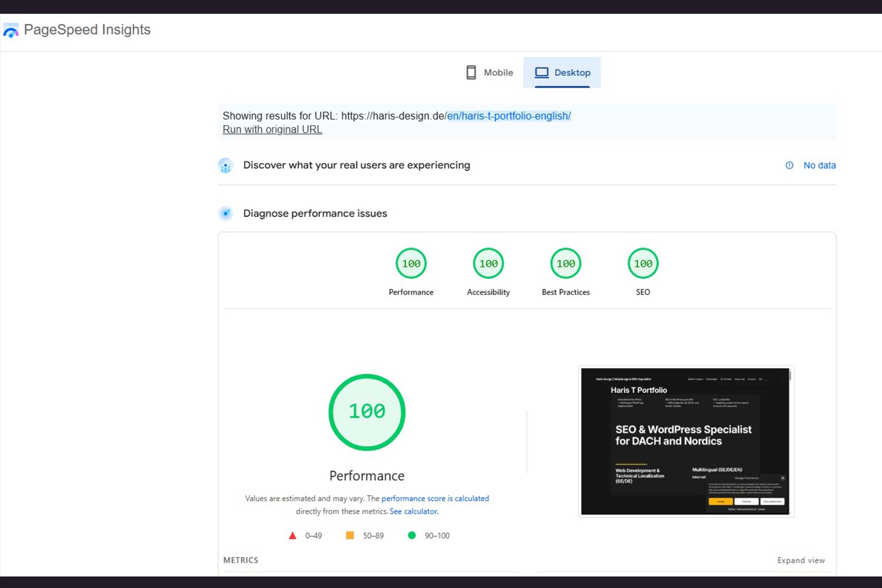Click the real users experience icon

226,165
